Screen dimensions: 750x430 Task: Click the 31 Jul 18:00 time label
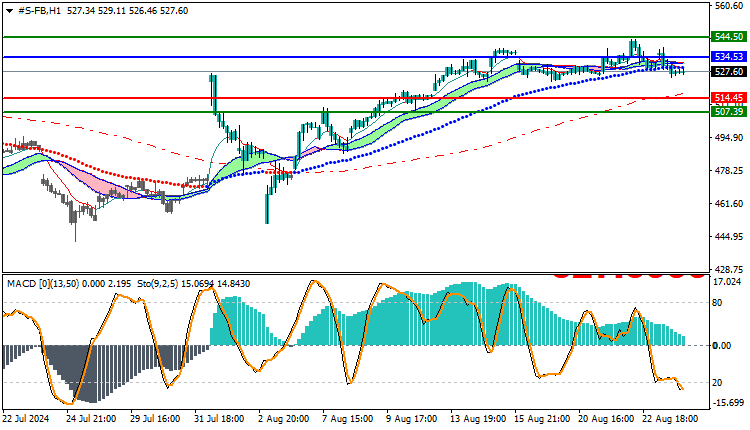pos(219,419)
